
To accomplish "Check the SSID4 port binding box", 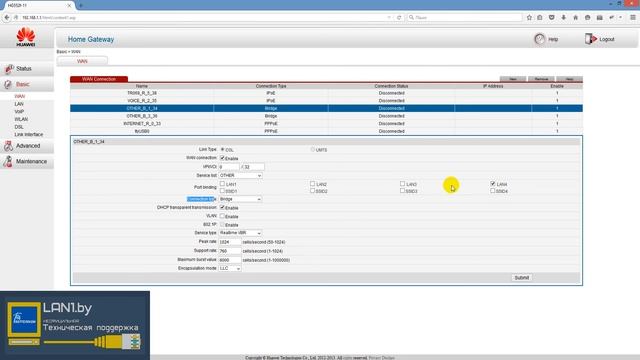I will coord(493,191).
